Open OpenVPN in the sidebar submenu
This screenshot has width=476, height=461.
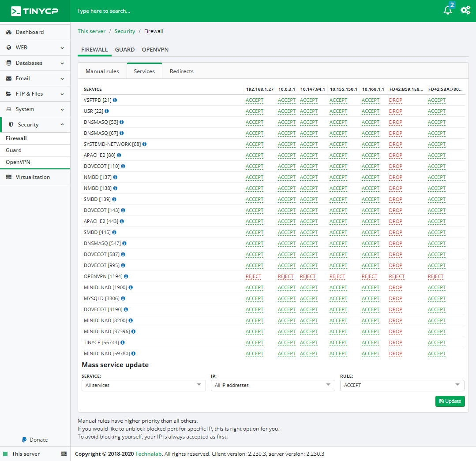point(35,162)
